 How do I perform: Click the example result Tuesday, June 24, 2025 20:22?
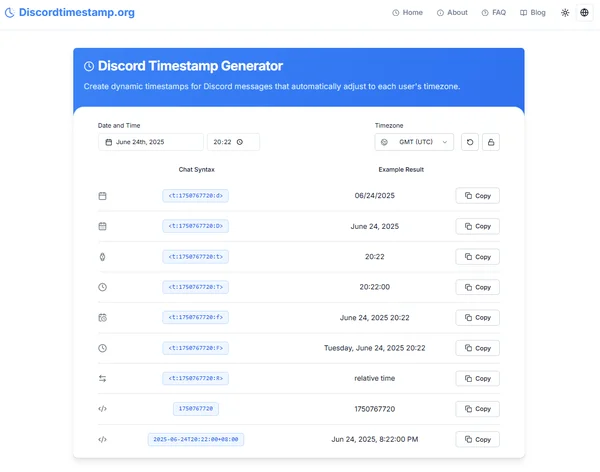click(x=375, y=348)
